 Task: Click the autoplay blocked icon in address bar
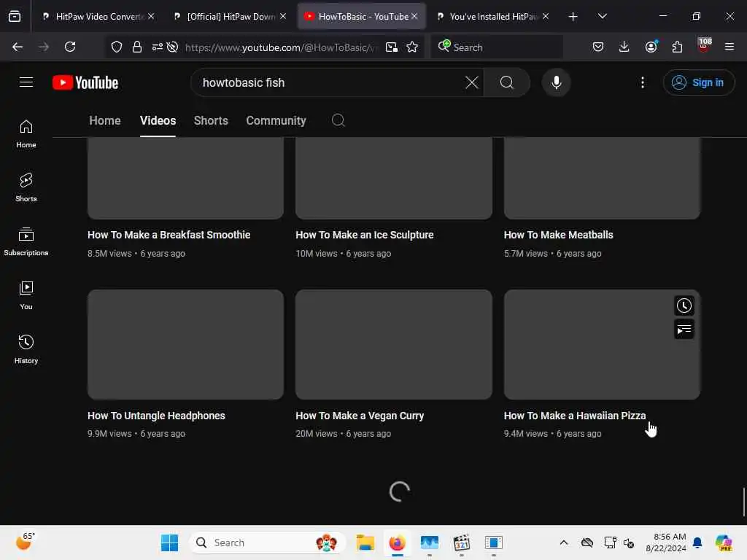(172, 47)
